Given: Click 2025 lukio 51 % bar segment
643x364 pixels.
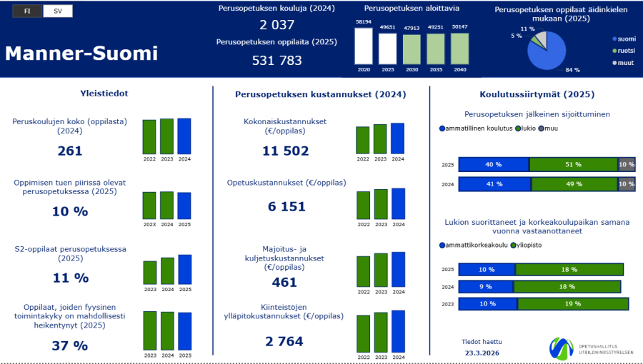Looking at the screenshot, I should [574, 164].
